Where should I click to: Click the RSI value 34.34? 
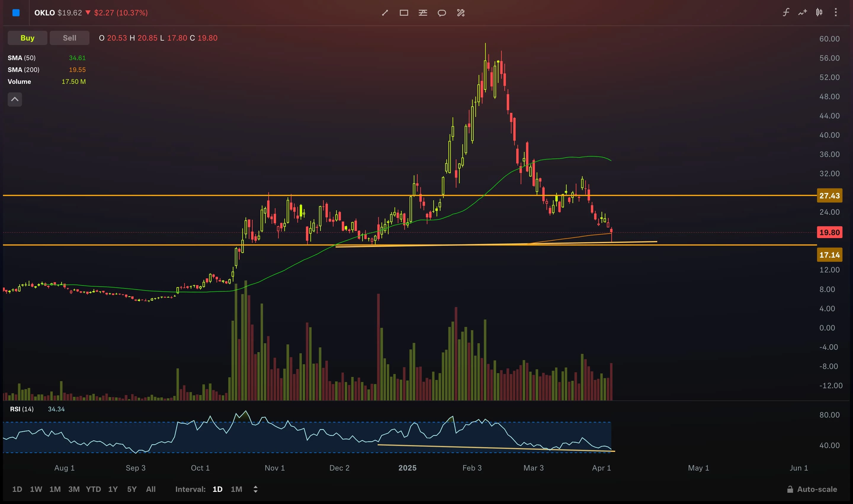(x=56, y=409)
